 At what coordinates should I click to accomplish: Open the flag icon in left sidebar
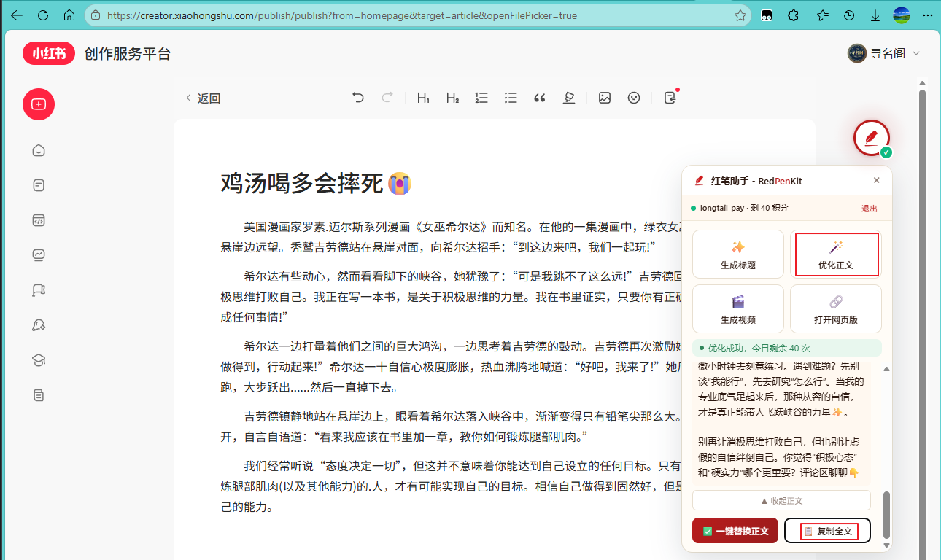(x=39, y=290)
